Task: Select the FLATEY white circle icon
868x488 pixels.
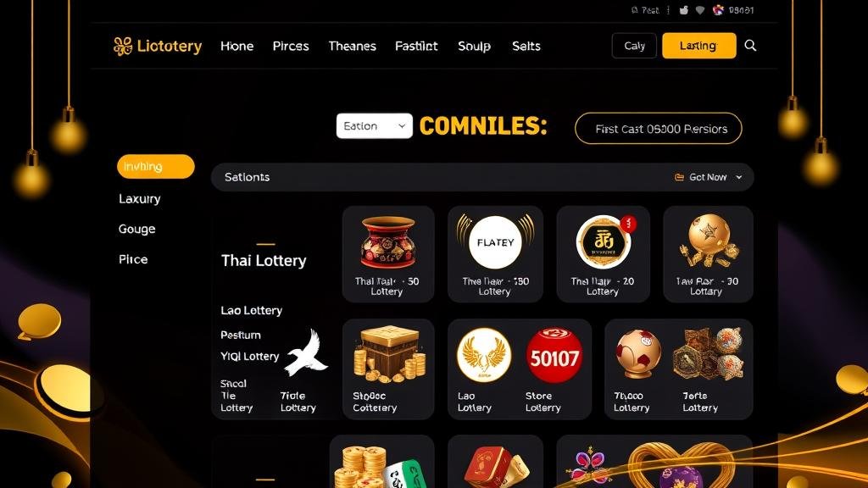Action: click(x=495, y=242)
